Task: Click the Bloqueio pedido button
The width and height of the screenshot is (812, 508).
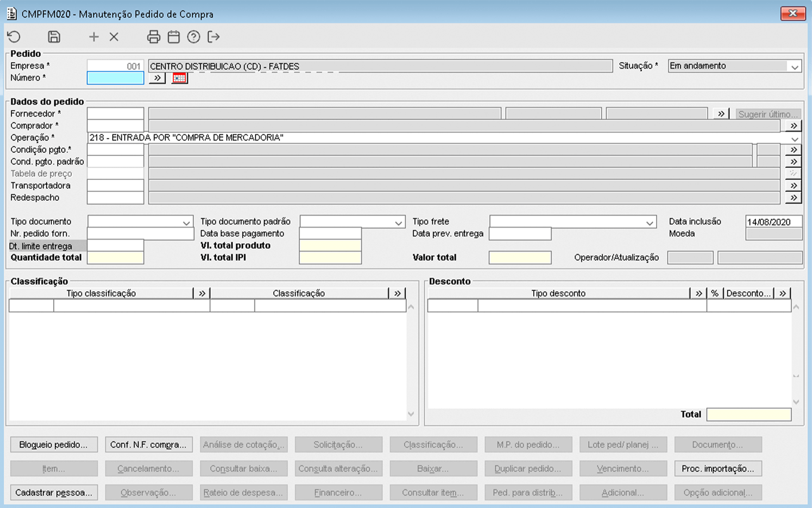Action: [x=54, y=445]
